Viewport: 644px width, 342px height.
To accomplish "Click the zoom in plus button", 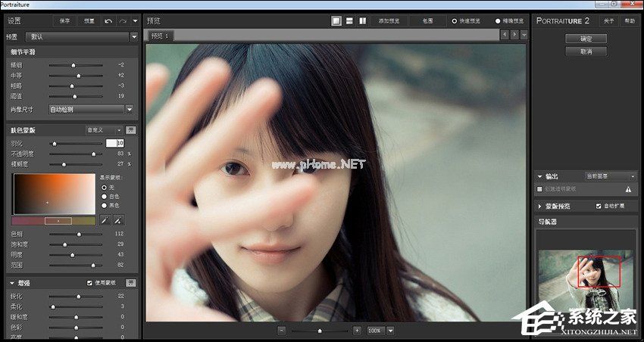I will [357, 331].
